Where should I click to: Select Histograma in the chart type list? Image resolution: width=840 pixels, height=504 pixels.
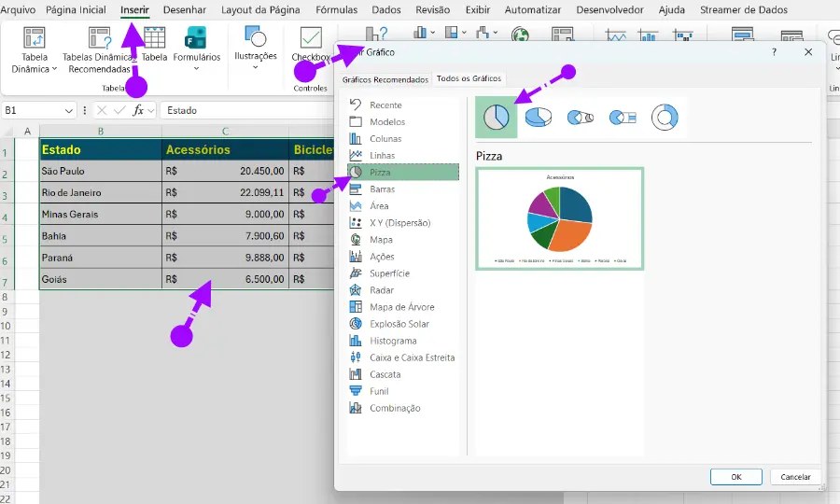point(393,341)
